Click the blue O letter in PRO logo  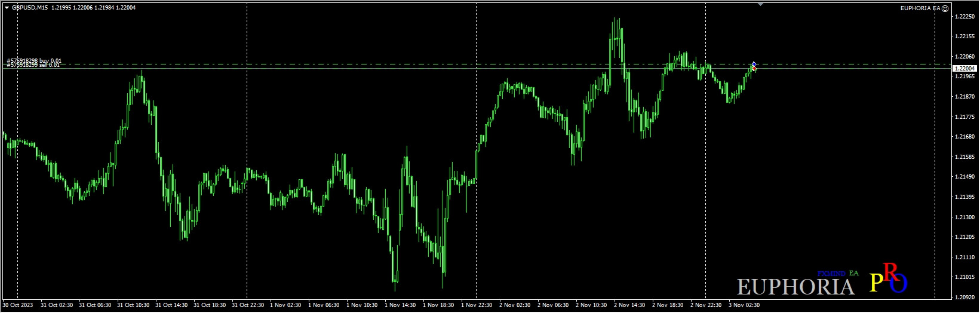[x=899, y=284]
